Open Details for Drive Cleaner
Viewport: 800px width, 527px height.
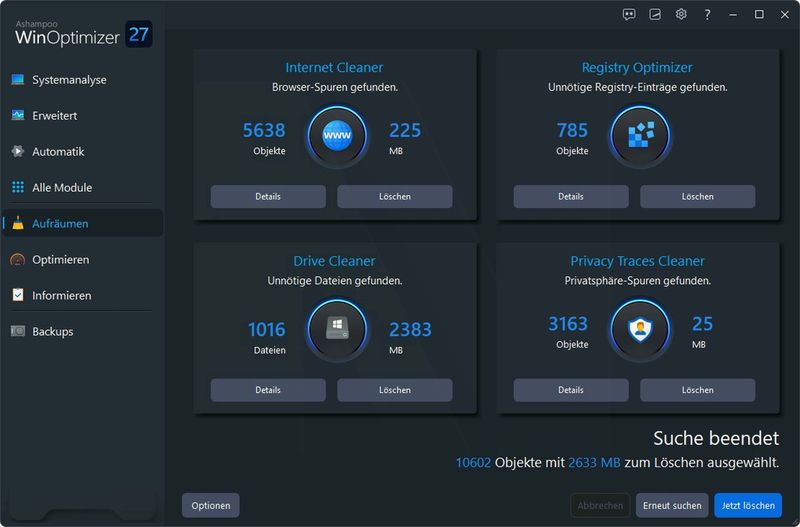pos(268,390)
